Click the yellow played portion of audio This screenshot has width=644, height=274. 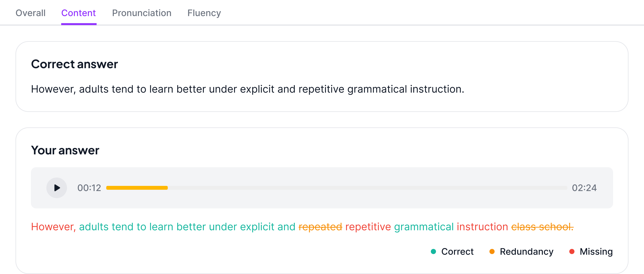point(137,188)
